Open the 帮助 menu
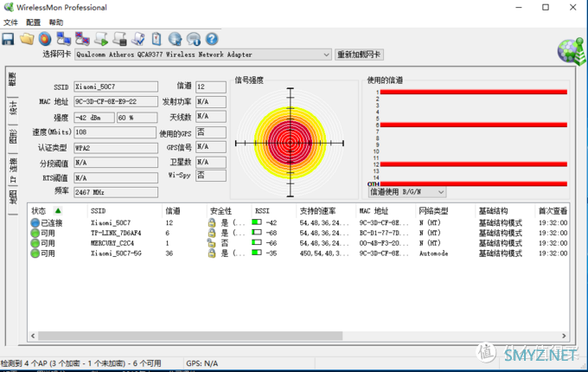The image size is (588, 372). pyautogui.click(x=56, y=22)
